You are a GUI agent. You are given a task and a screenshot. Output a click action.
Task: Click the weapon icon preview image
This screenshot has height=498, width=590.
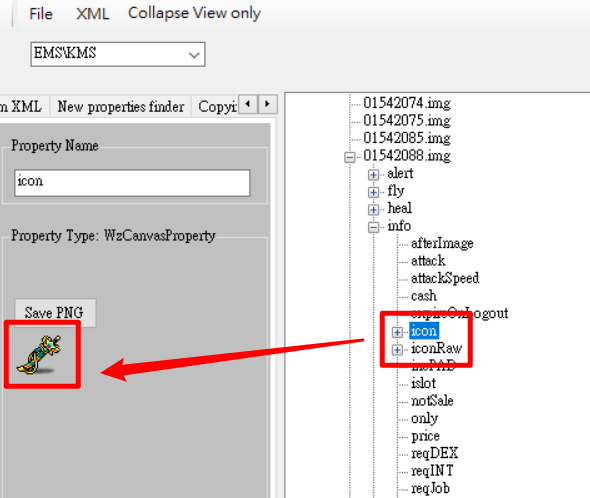[x=39, y=355]
